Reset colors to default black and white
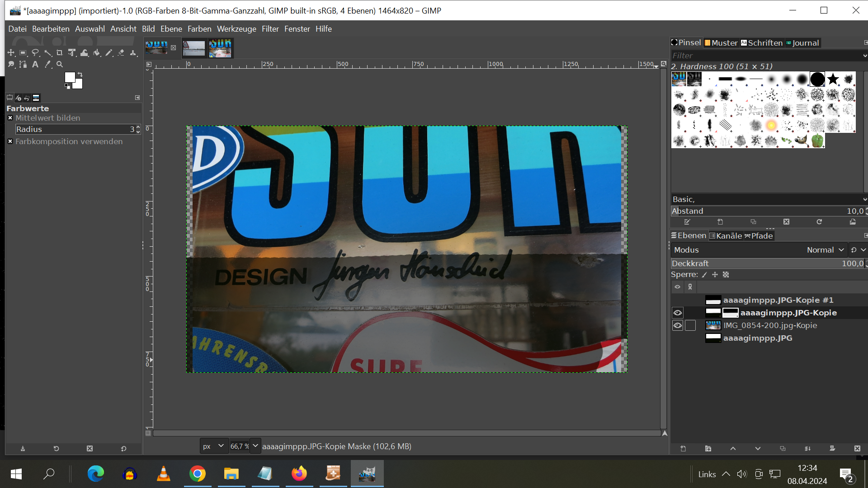Image resolution: width=868 pixels, height=488 pixels. coord(67,86)
